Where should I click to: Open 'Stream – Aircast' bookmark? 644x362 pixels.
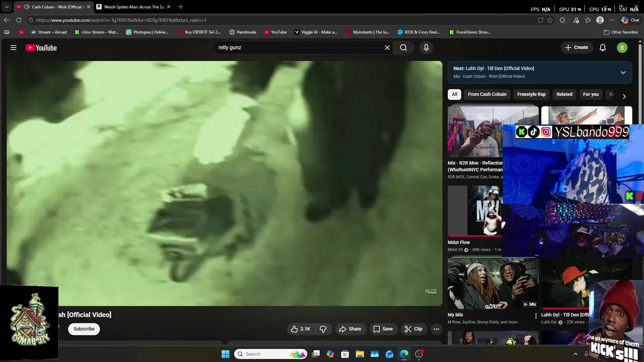[49, 32]
